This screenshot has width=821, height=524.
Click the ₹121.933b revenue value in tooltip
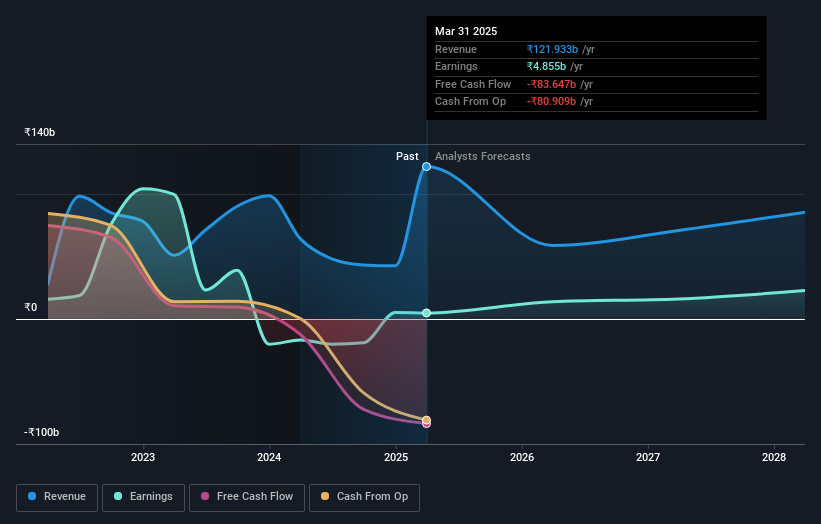point(552,49)
